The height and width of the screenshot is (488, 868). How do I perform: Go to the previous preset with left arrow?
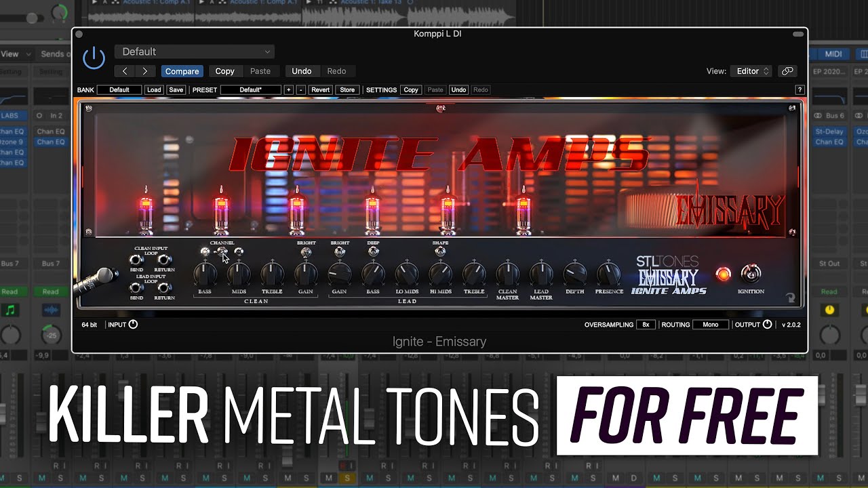125,71
